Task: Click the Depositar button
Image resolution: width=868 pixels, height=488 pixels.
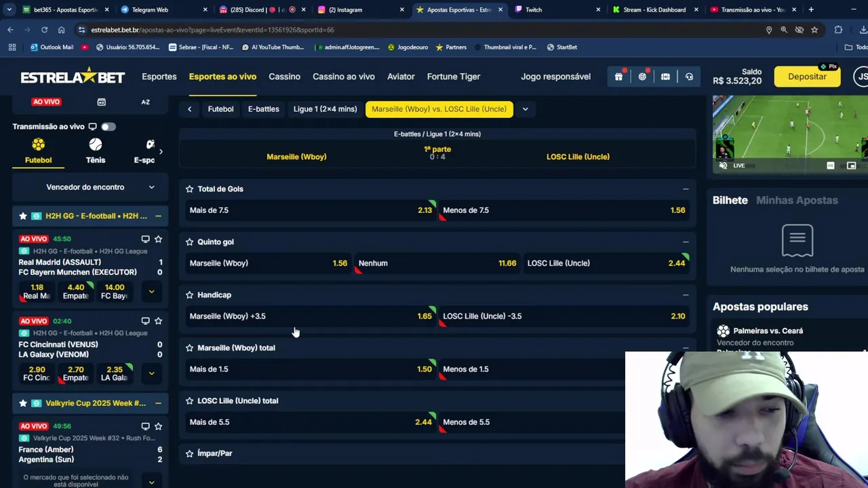Action: click(807, 77)
